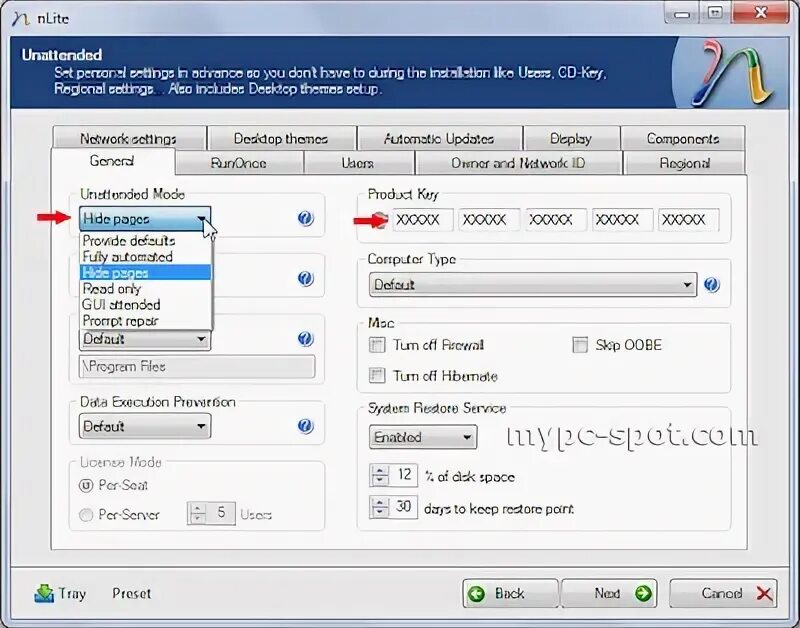800x628 pixels.
Task: Click the \Program Files path field
Action: pos(197,366)
